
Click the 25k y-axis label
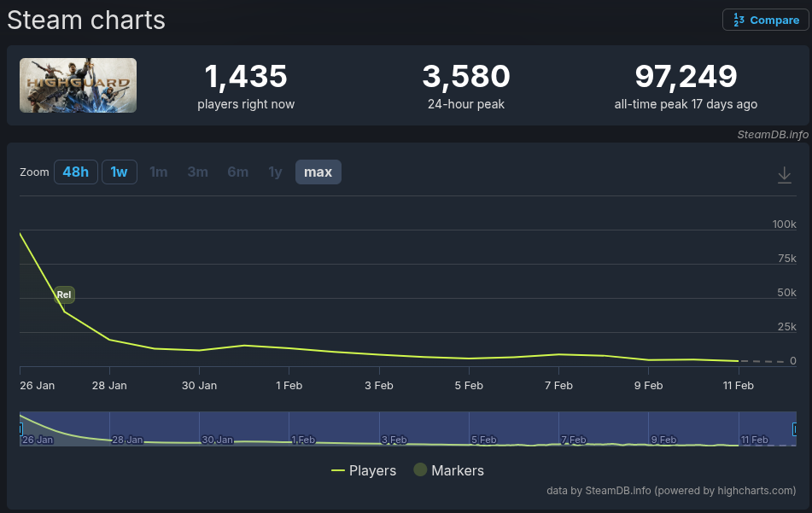pos(786,327)
